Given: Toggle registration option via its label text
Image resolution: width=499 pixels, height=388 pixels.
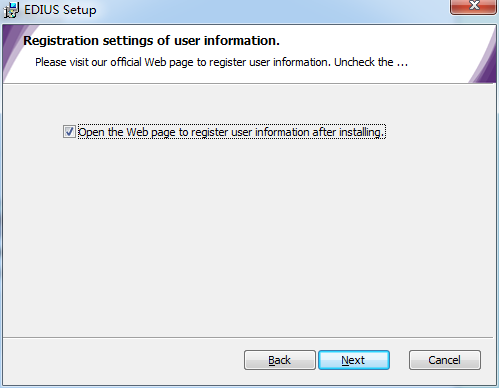Looking at the screenshot, I should tap(231, 132).
